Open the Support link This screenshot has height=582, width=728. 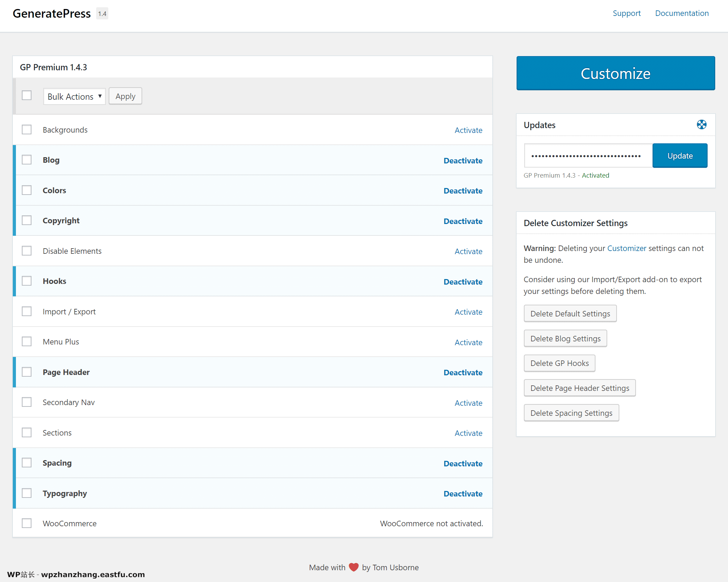(x=627, y=13)
